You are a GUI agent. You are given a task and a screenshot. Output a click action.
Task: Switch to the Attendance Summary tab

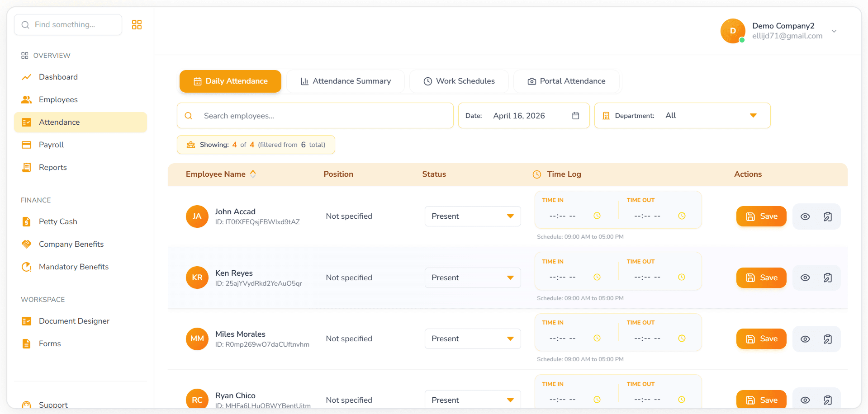pos(346,81)
